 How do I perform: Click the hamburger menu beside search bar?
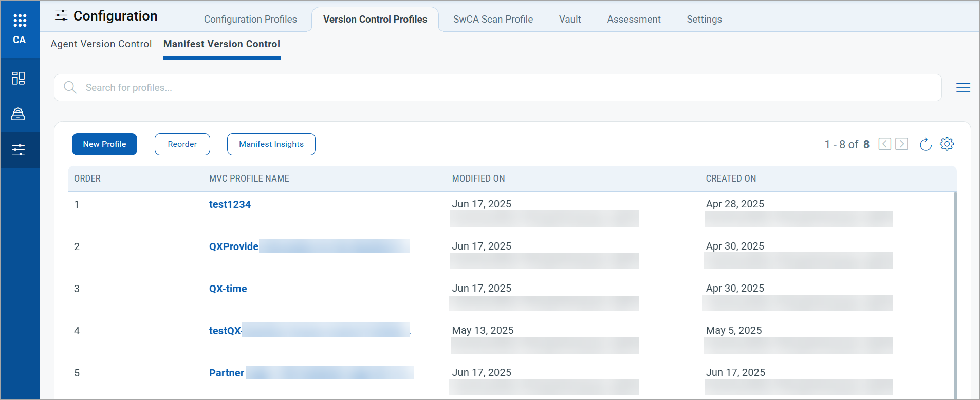pos(963,88)
